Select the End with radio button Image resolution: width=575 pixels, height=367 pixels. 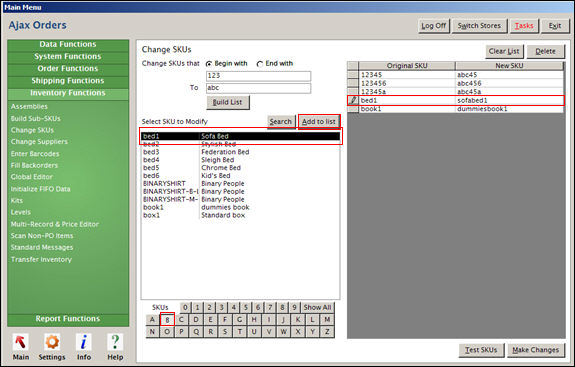point(260,64)
